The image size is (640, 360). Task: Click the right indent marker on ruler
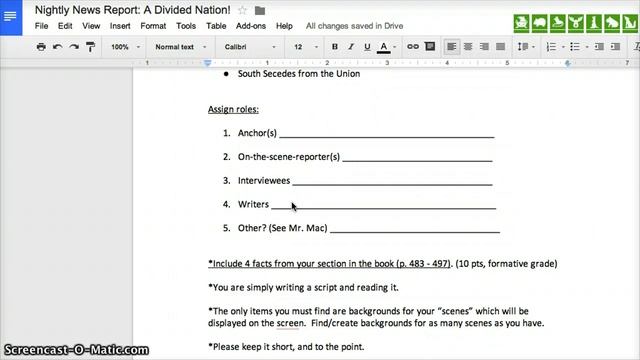(x=567, y=63)
